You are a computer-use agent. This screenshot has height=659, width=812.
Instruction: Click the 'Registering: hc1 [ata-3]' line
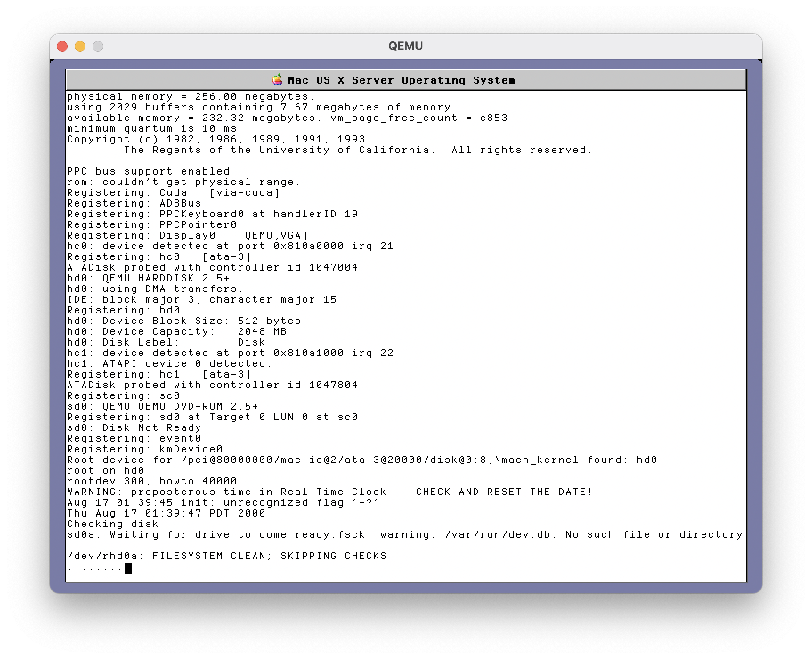(159, 374)
